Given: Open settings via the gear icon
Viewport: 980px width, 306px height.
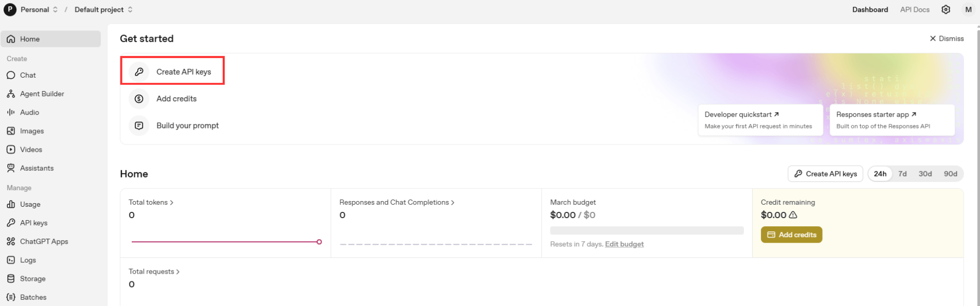Looking at the screenshot, I should click(x=946, y=10).
